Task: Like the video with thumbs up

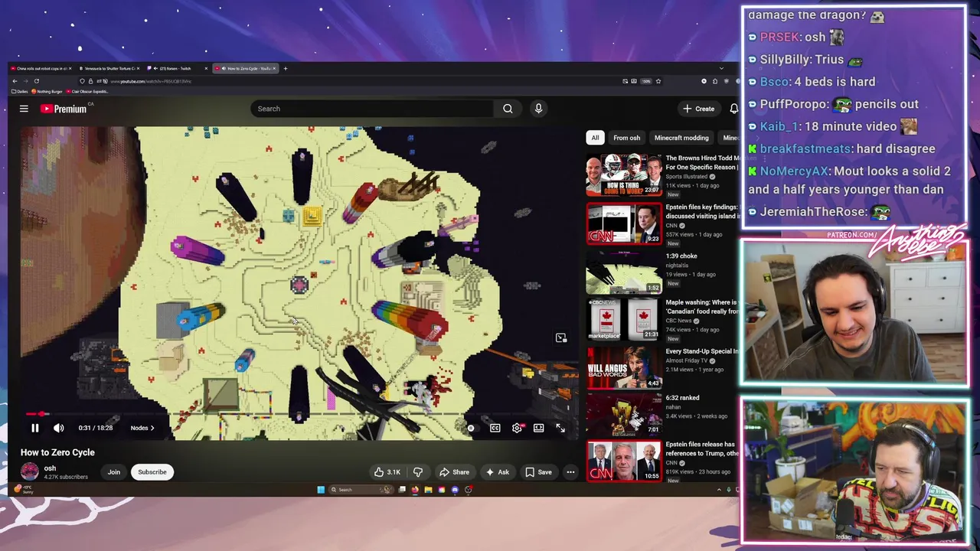Action: click(387, 472)
